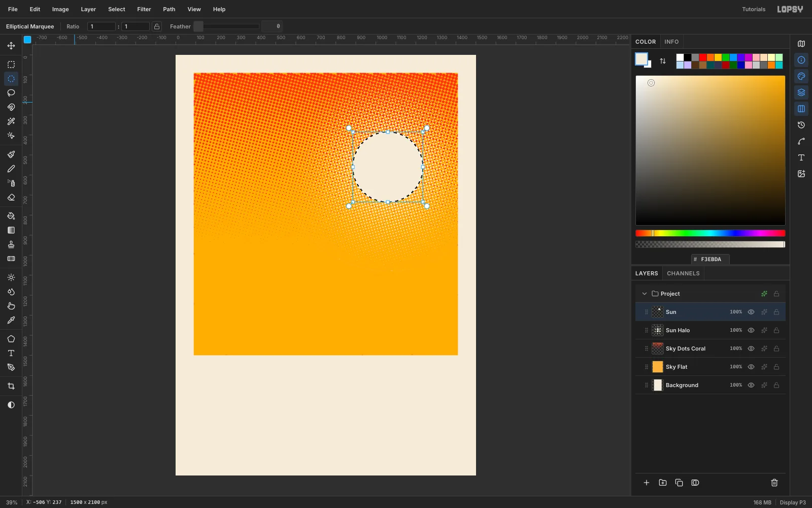Switch to the Channels tab
The image size is (812, 508).
[683, 273]
